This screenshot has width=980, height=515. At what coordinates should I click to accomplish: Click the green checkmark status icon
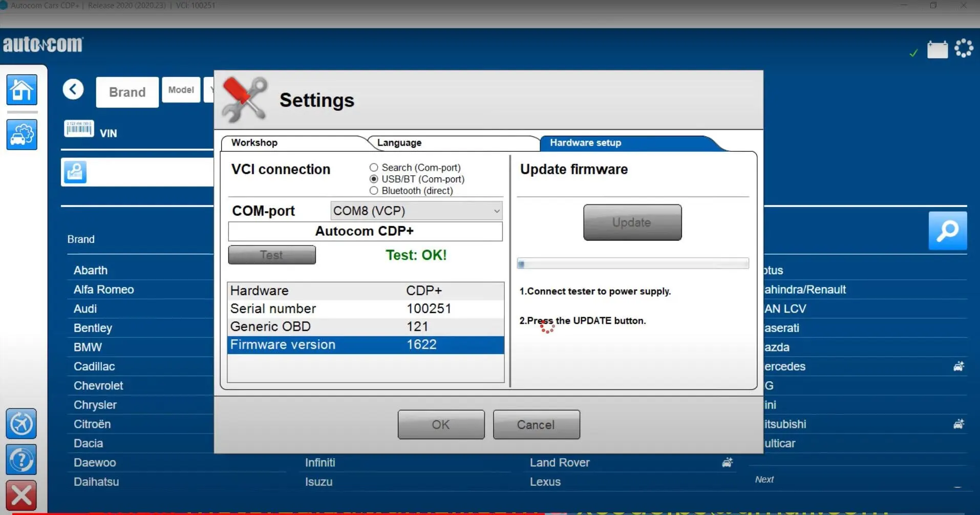913,53
